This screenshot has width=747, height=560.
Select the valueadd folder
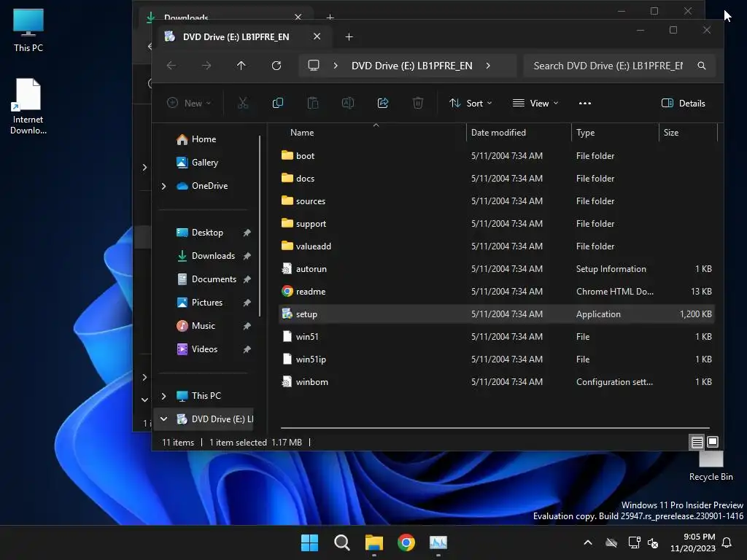point(496,246)
